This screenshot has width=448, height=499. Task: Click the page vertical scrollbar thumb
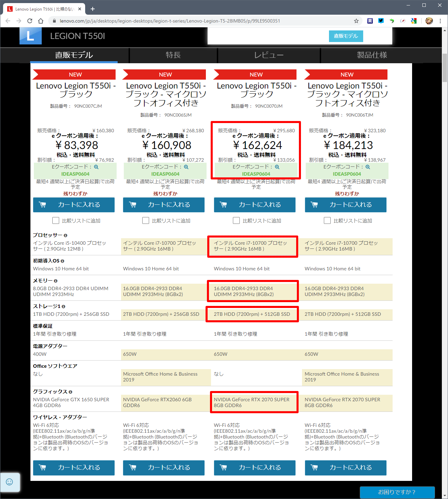coord(445,68)
